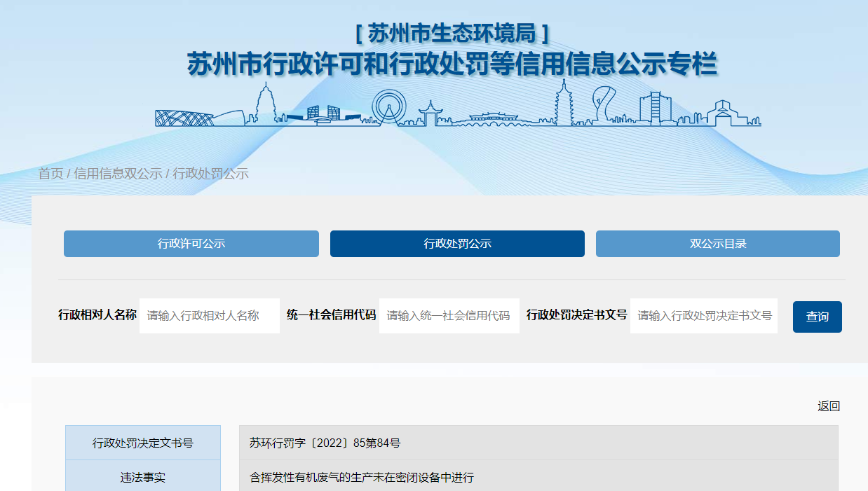Click the 行政相对人名称 field label
This screenshot has width=868, height=491.
[97, 315]
